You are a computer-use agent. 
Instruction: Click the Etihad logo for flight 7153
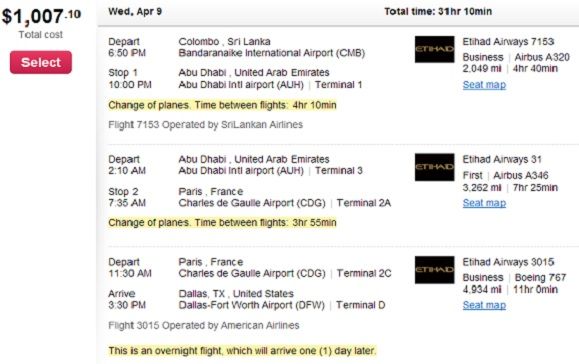pos(434,49)
